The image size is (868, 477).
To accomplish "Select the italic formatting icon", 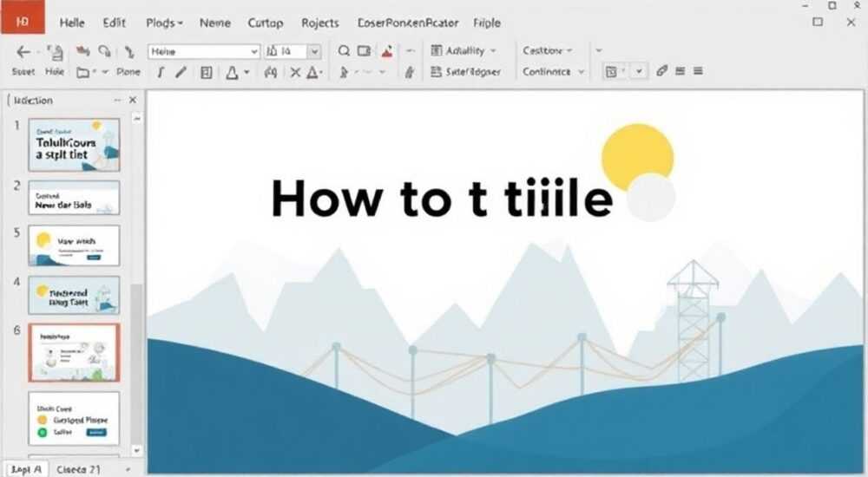I will click(x=161, y=72).
